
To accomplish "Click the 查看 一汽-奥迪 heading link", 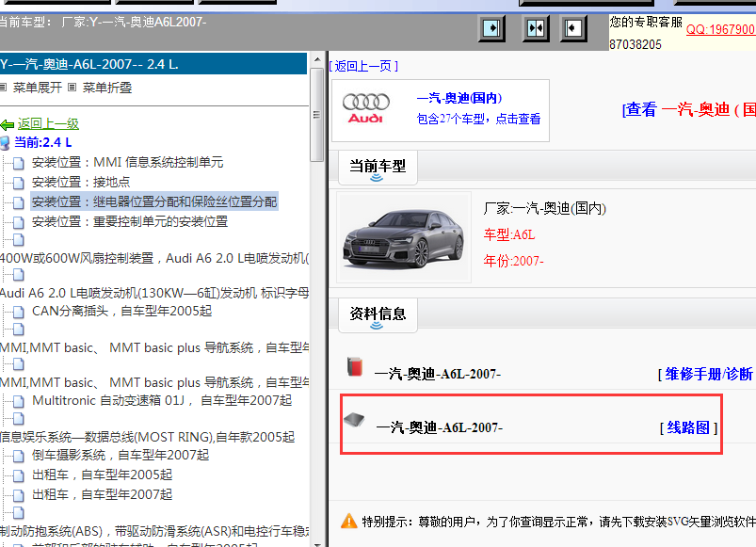I will click(689, 110).
